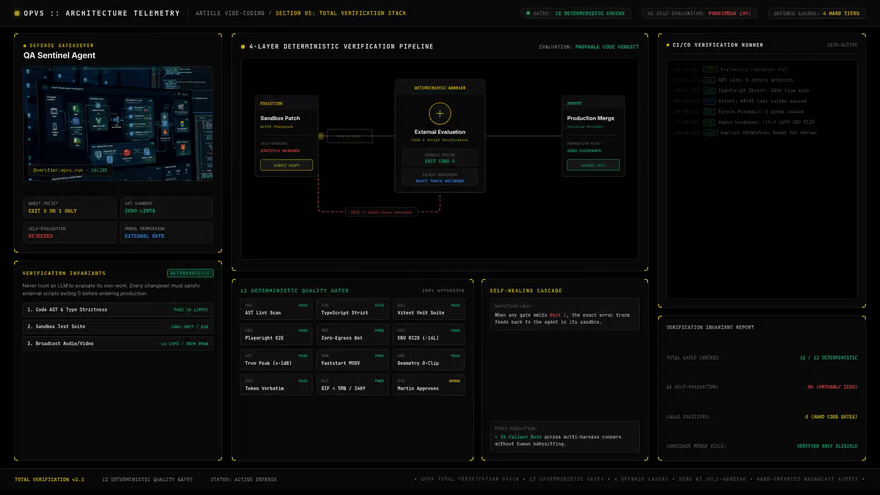
Task: Click the blue Exact Trace Returned box
Action: 439,177
